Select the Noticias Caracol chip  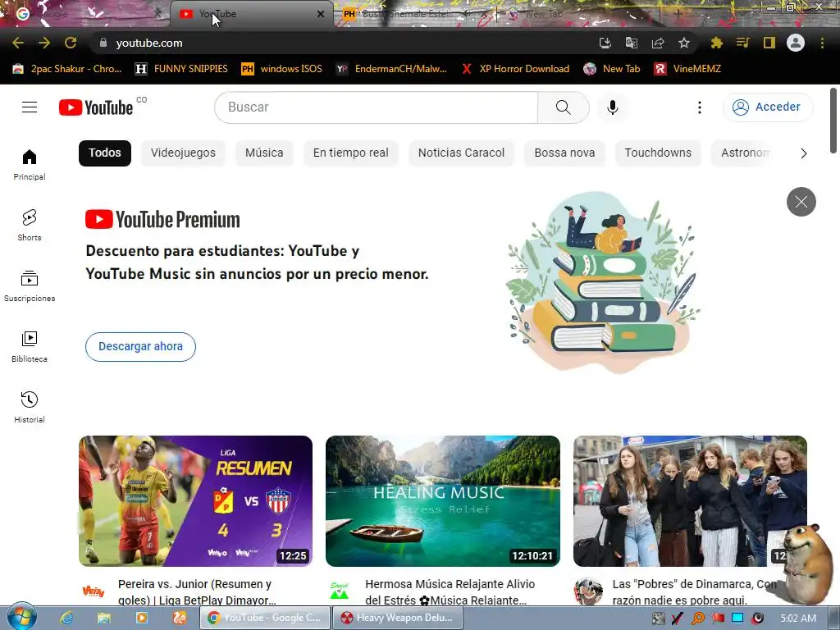tap(461, 153)
